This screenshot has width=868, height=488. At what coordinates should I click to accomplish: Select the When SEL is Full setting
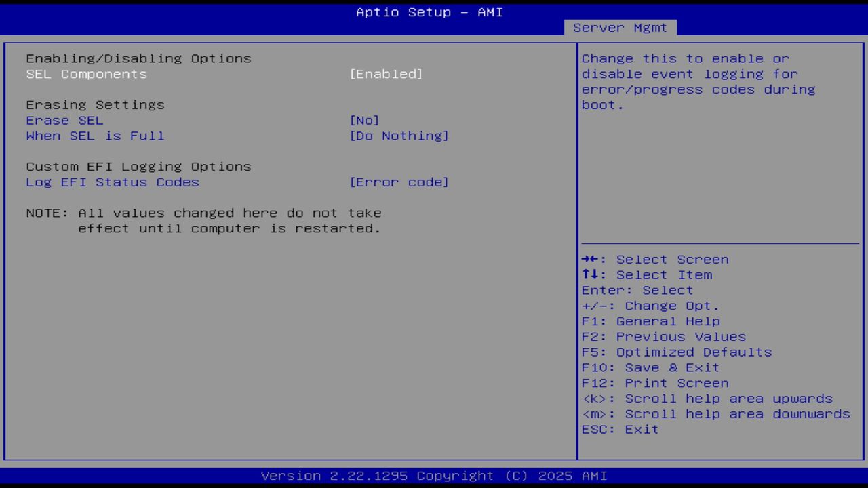tap(95, 136)
